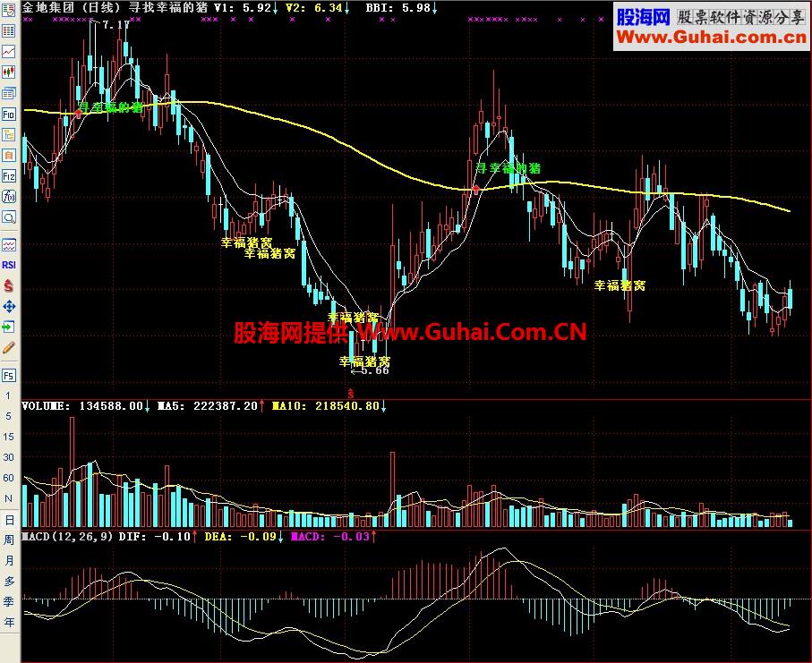Image resolution: width=812 pixels, height=663 pixels.
Task: Click the top checklist report icon in the sidebar
Action: (8, 10)
